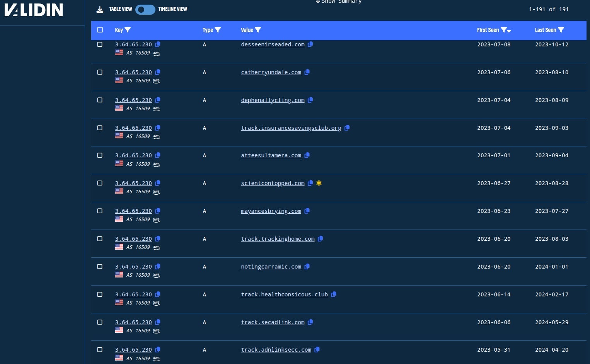Toggle between Table View and Timeline View
The width and height of the screenshot is (590, 364).
[x=145, y=10]
